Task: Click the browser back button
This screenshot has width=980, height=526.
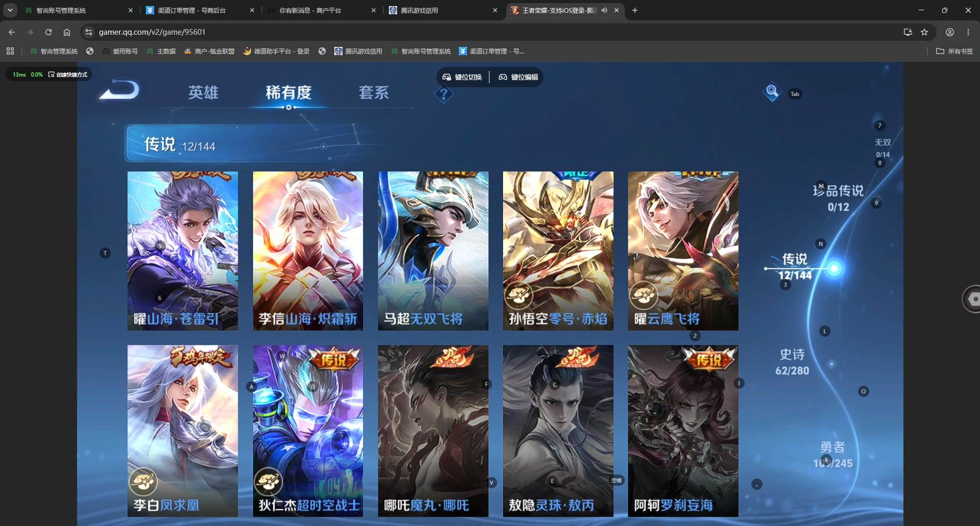Action: (12, 32)
